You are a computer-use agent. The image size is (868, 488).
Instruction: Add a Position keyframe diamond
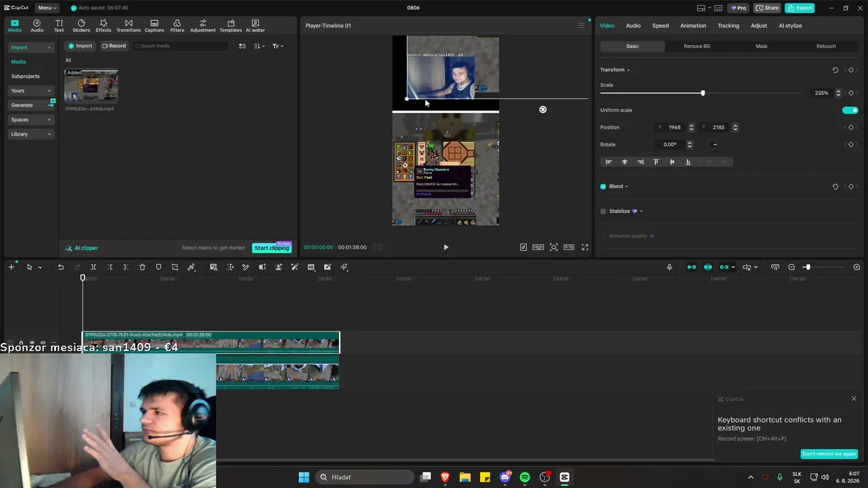pyautogui.click(x=851, y=127)
